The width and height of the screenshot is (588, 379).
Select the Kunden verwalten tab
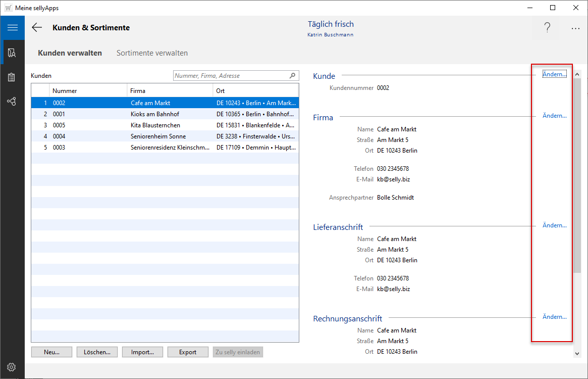[x=70, y=53]
